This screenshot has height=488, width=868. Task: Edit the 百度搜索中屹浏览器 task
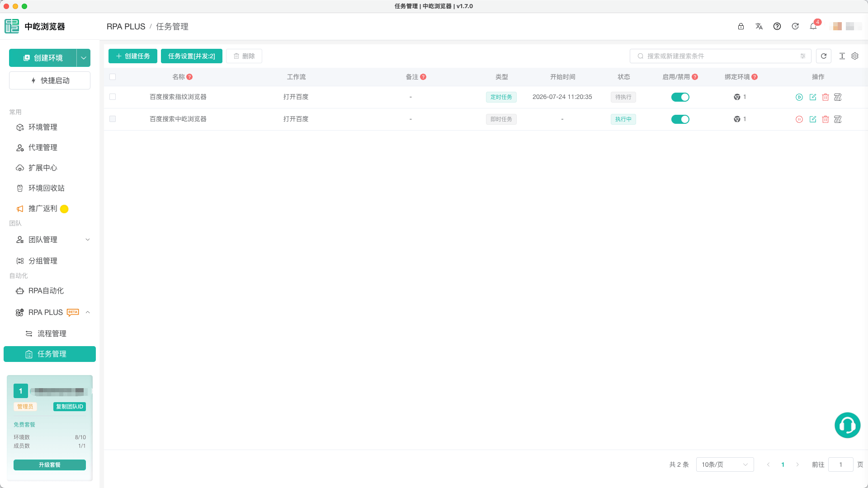(x=813, y=119)
